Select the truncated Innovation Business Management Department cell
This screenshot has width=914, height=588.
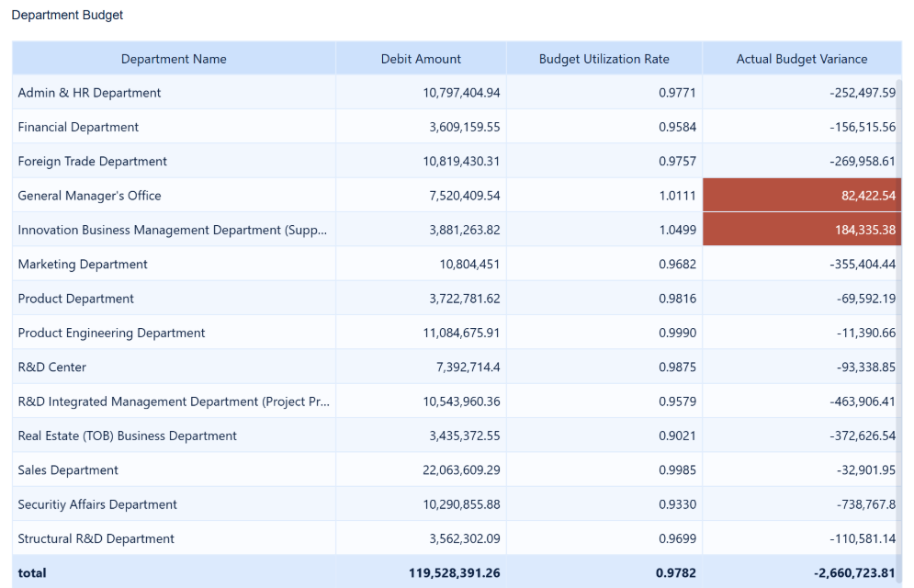172,230
